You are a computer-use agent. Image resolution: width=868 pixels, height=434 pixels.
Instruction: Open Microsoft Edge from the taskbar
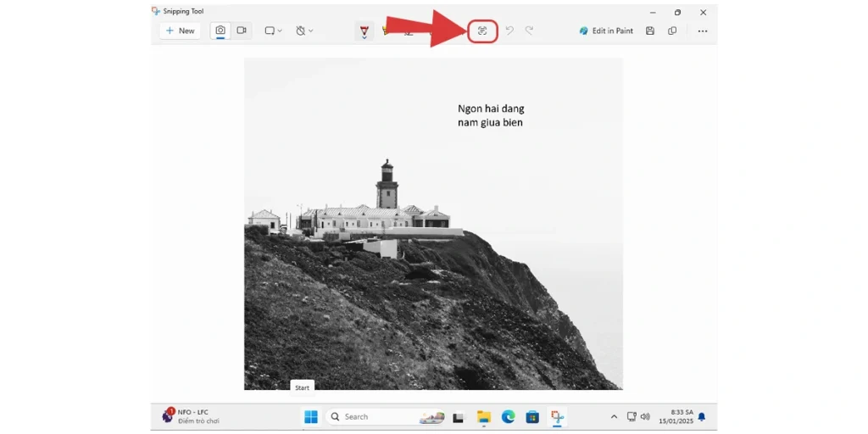[x=508, y=417]
